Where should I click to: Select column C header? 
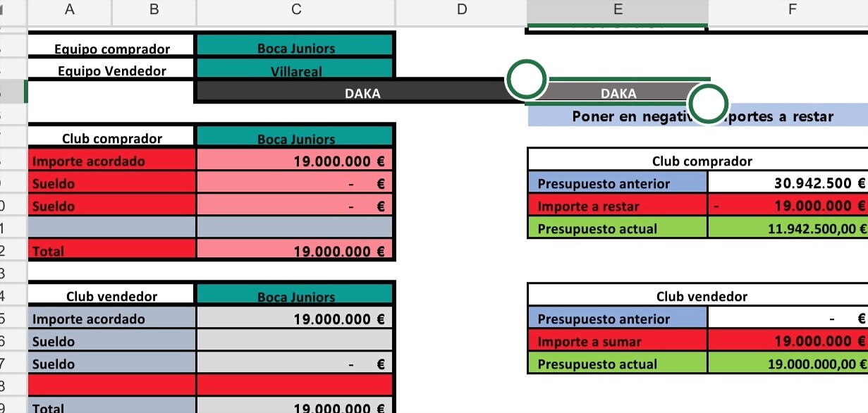296,10
